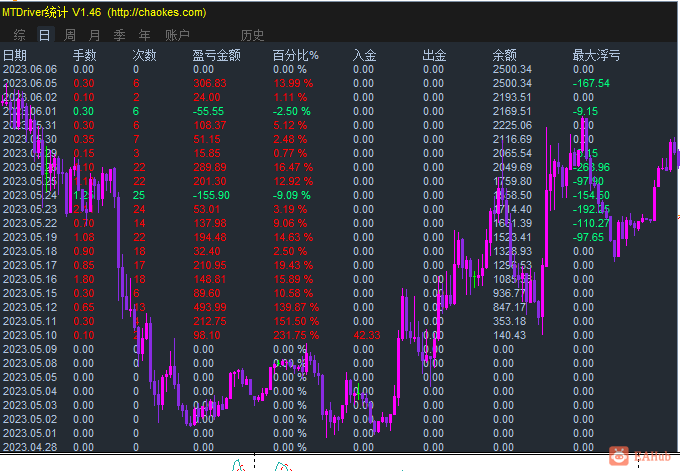Image resolution: width=680 pixels, height=471 pixels.
Task: Click loss amount -55.55
Action: [x=208, y=111]
